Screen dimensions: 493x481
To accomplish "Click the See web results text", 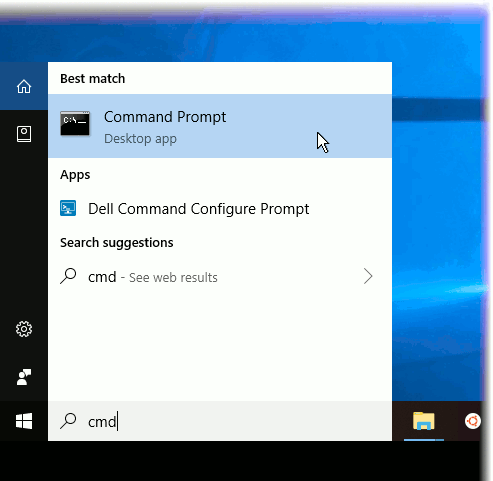I will coord(173,277).
